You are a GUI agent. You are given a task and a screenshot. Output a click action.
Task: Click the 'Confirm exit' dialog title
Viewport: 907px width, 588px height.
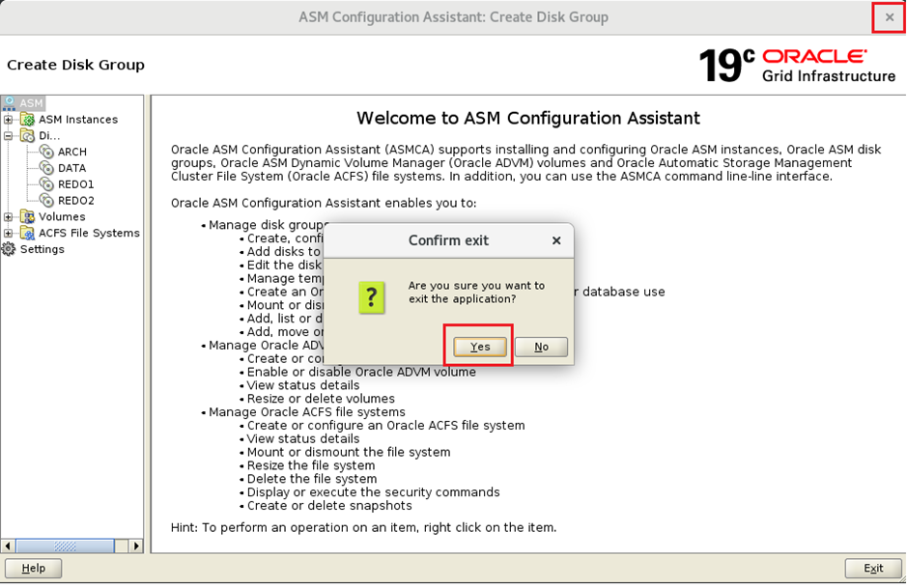point(448,240)
